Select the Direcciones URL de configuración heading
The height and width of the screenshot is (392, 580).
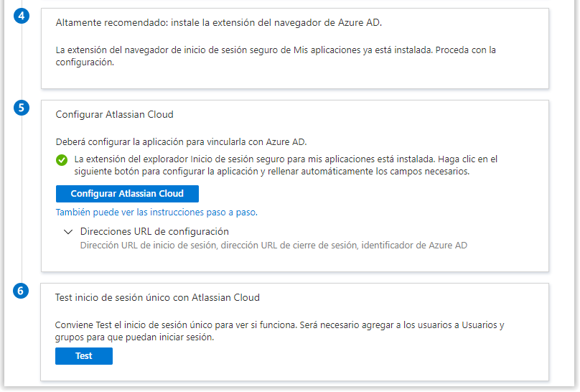tap(154, 231)
